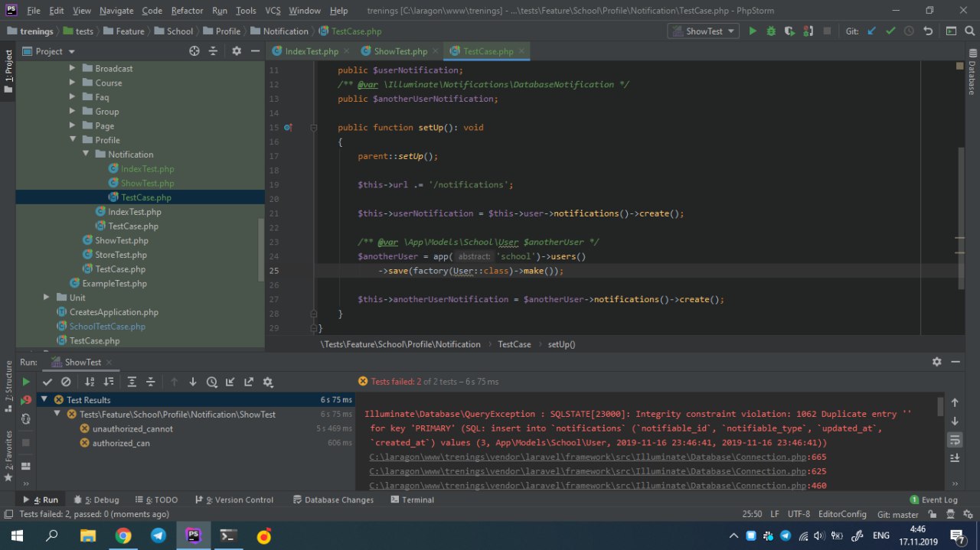The height and width of the screenshot is (550, 980).
Task: Open test runner options gear
Action: click(x=268, y=382)
